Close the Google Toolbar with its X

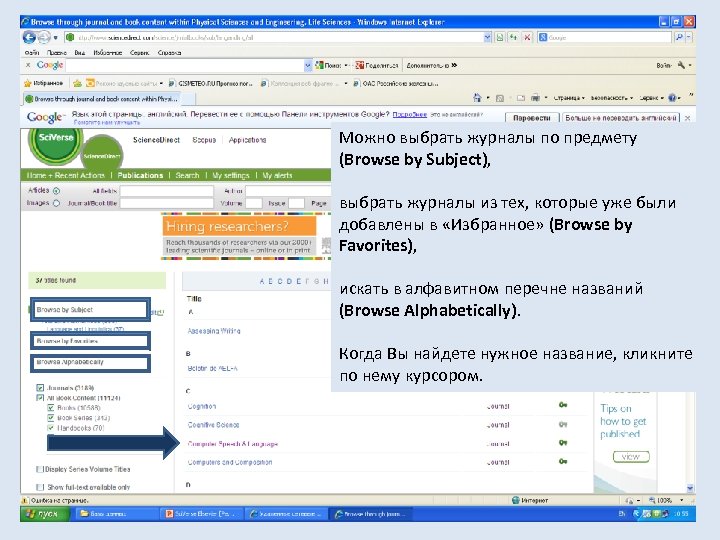(x=28, y=65)
